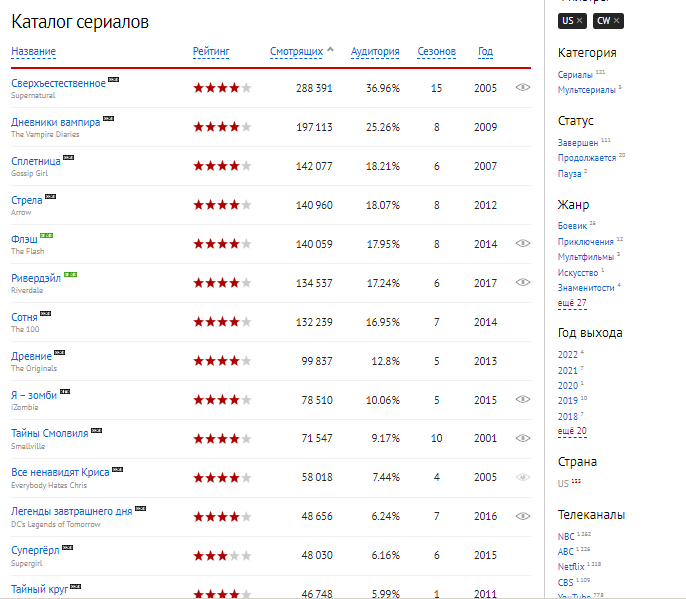Click the star rating in Сотня row
Viewport: 686px width, 599px height.
[x=222, y=322]
